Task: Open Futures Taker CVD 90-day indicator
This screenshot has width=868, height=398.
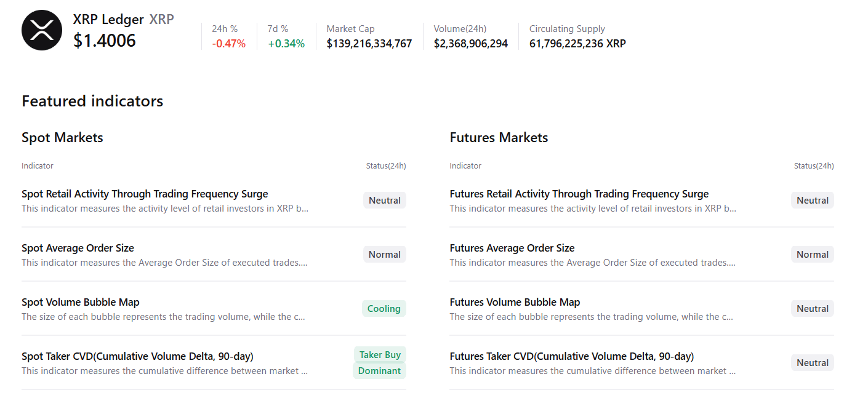Action: click(572, 356)
